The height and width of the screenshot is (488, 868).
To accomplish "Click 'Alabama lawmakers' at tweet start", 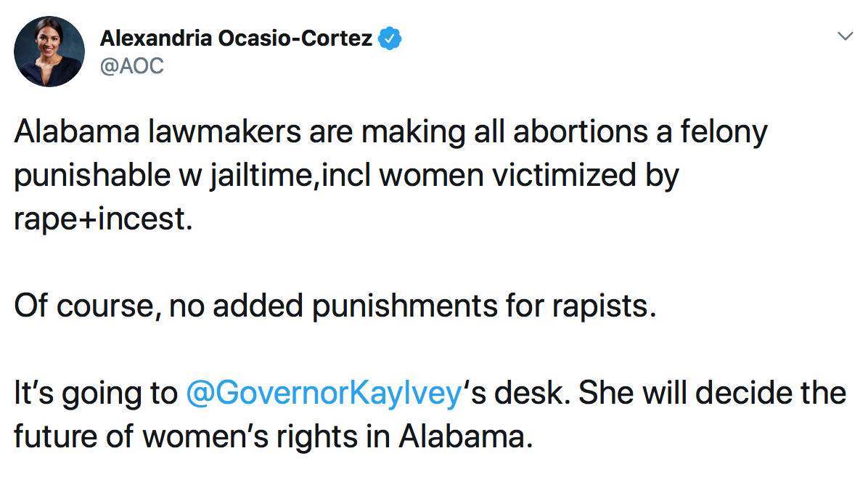I will (x=157, y=132).
